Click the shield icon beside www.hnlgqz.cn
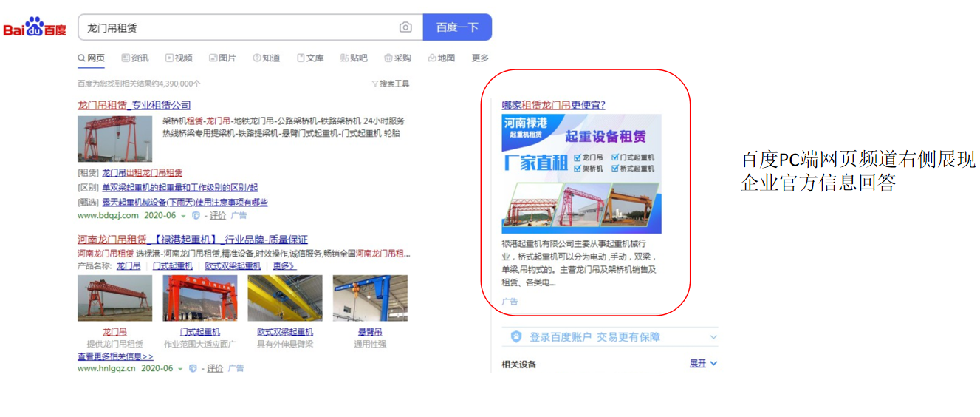This screenshot has height=417, width=980. pos(193,368)
